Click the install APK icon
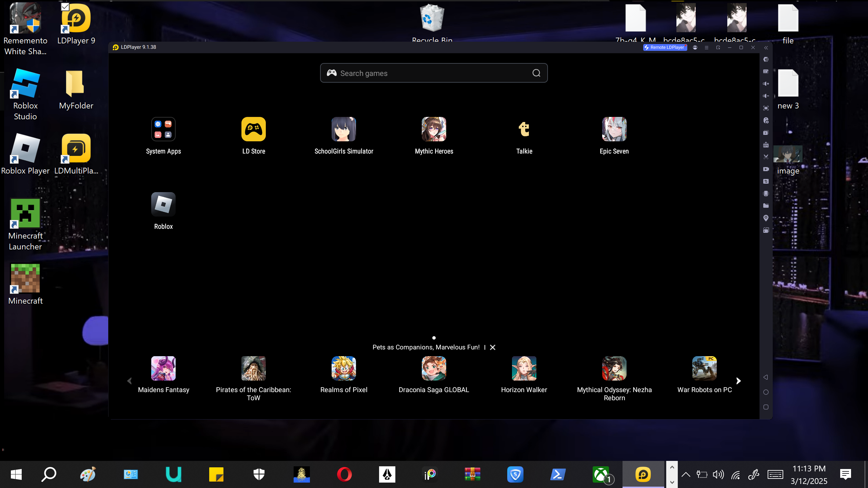 (766, 145)
